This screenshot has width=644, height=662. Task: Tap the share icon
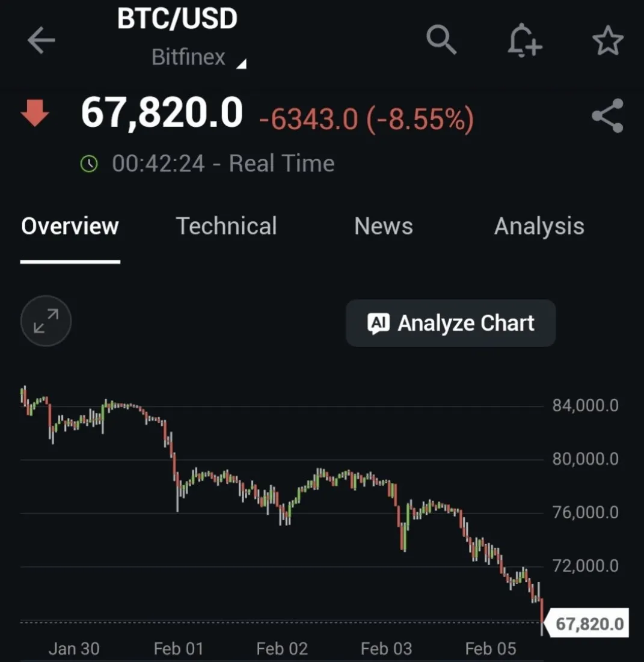607,116
